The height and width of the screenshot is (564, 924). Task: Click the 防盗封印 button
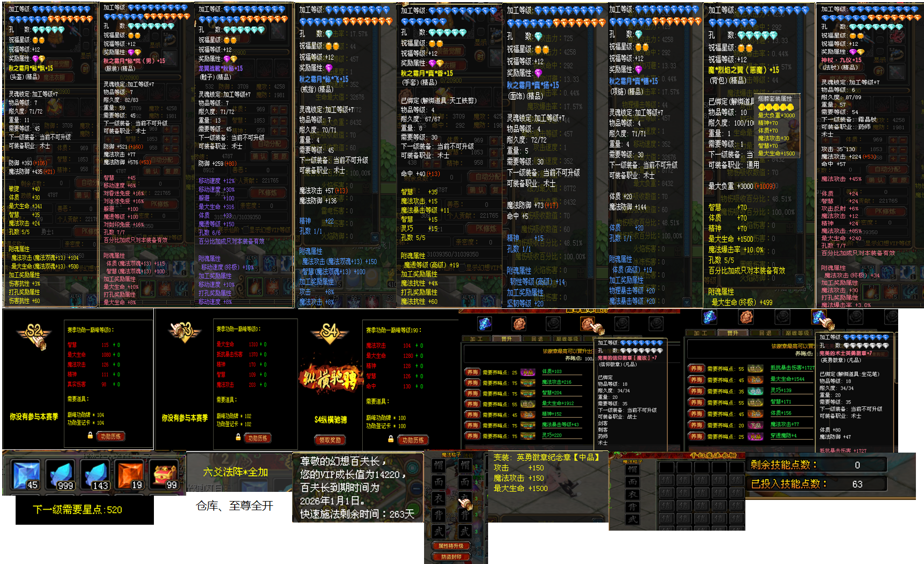pos(451,557)
